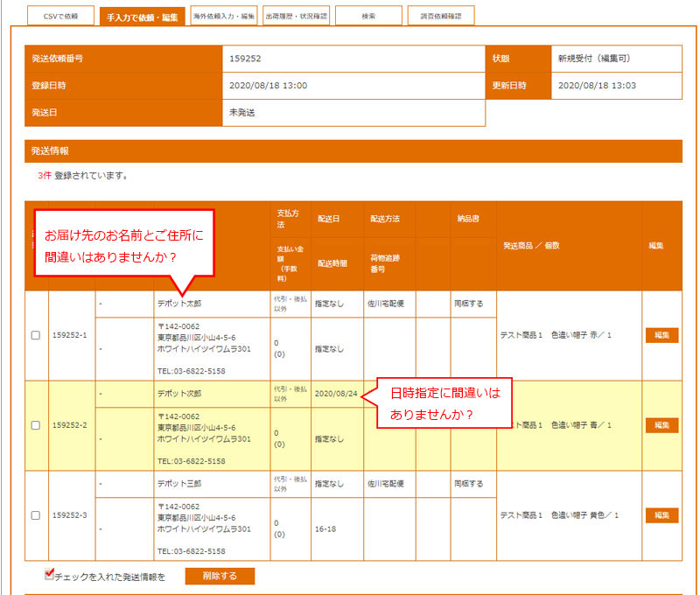Open the 調査依頼確認 tab
Viewport: 700px width, 595px height.
[x=440, y=17]
